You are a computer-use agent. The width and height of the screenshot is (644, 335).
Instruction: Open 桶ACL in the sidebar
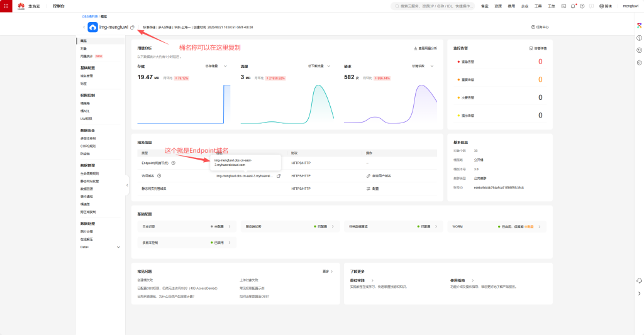tap(86, 111)
